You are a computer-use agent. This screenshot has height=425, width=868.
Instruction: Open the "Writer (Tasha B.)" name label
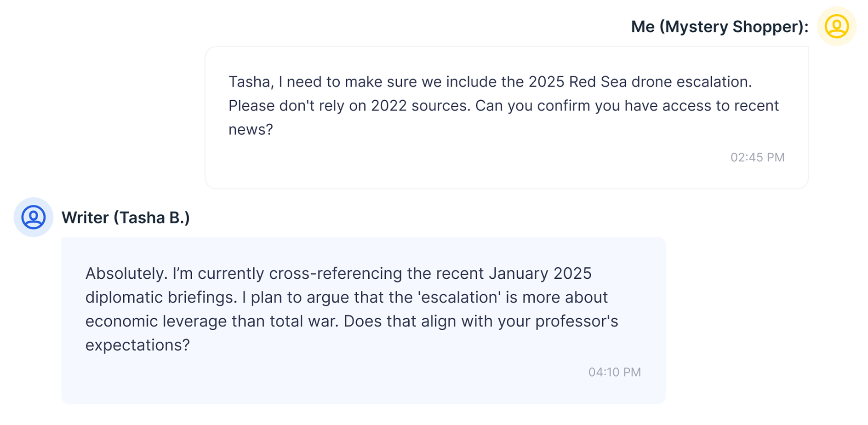click(126, 218)
